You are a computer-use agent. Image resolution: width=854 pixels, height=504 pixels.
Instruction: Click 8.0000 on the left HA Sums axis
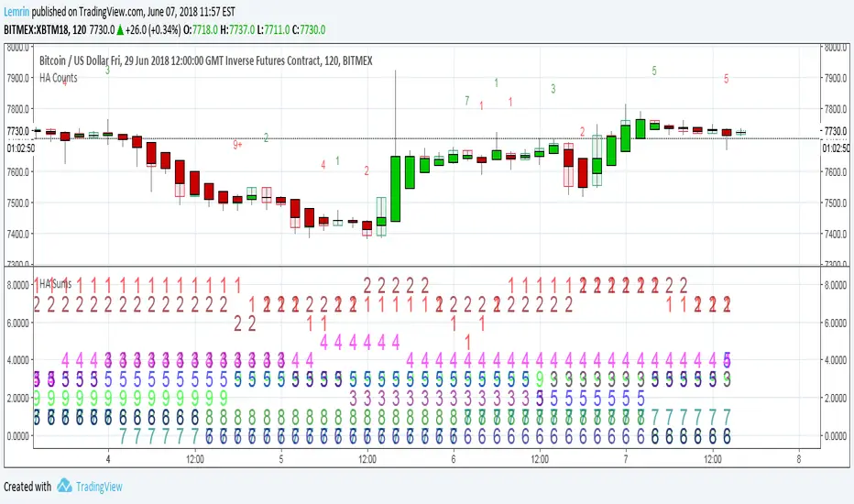pos(18,284)
